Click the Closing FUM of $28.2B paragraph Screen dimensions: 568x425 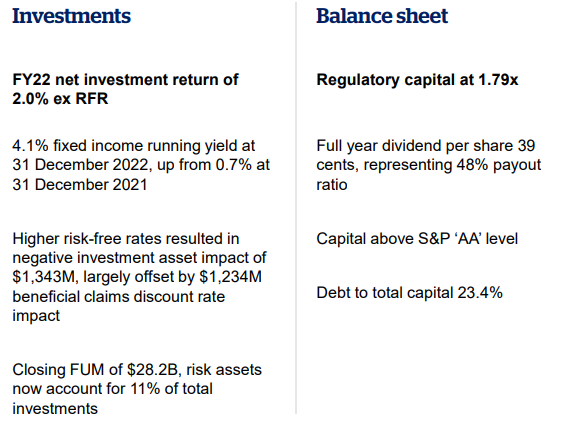coord(137,389)
